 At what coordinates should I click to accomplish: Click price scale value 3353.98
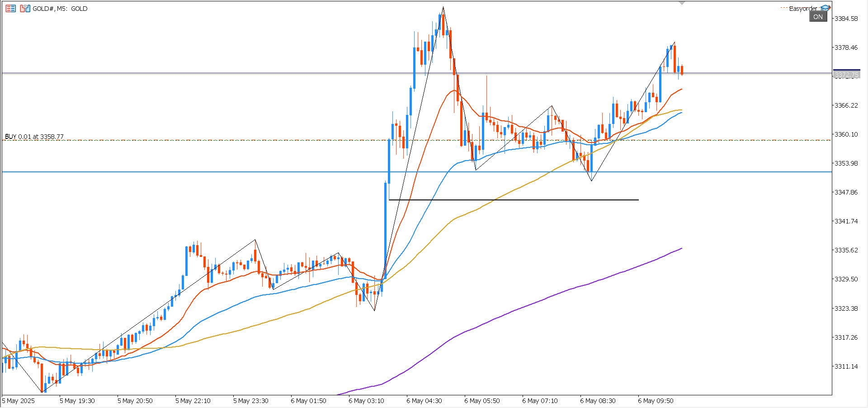point(846,163)
